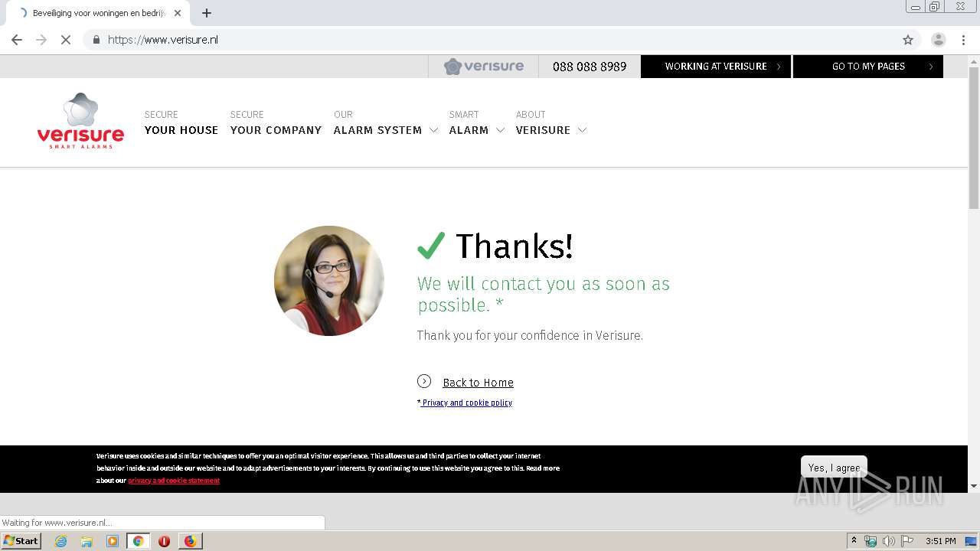Click the Thanks! heading

pos(514,246)
